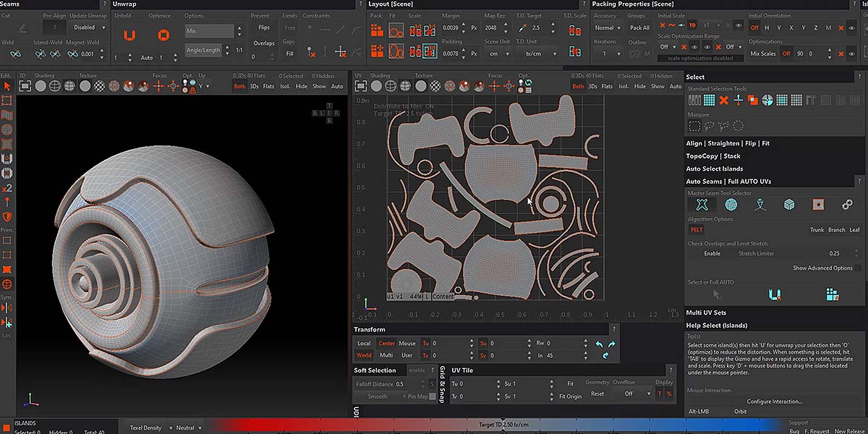Click the Full AUTO unwrap U icon
This screenshot has height=434, width=868.
775,294
